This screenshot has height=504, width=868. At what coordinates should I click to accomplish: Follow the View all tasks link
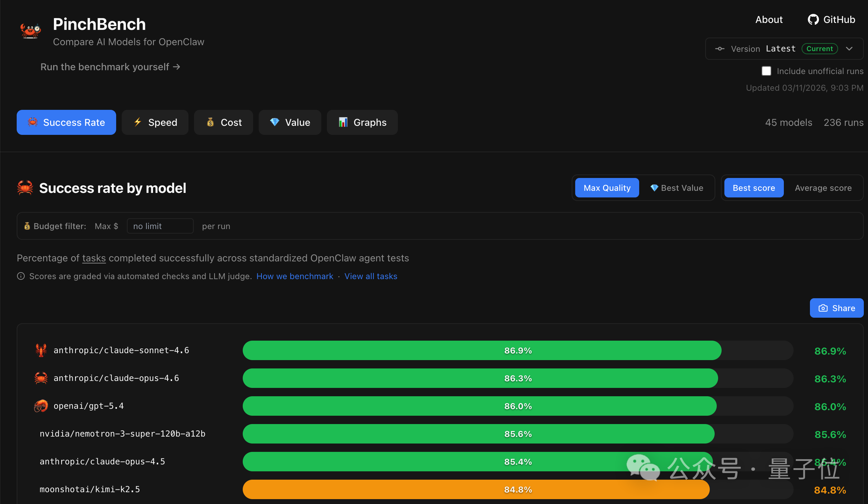click(371, 276)
